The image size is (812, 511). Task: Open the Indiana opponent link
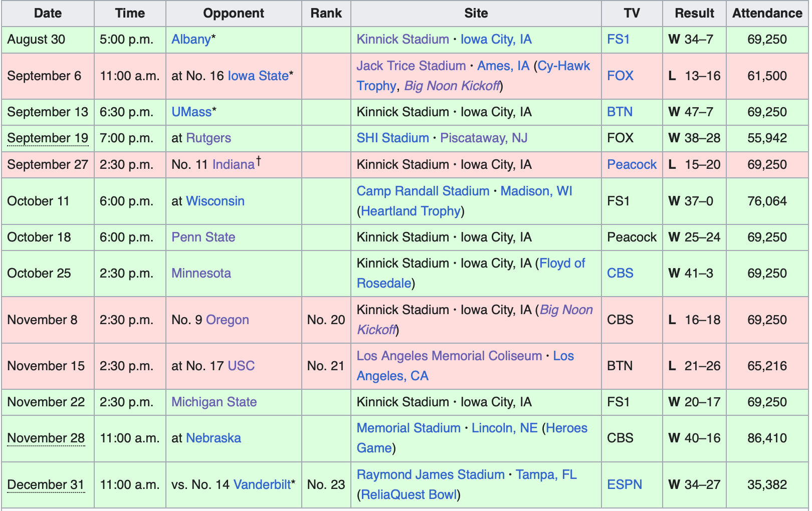[234, 165]
